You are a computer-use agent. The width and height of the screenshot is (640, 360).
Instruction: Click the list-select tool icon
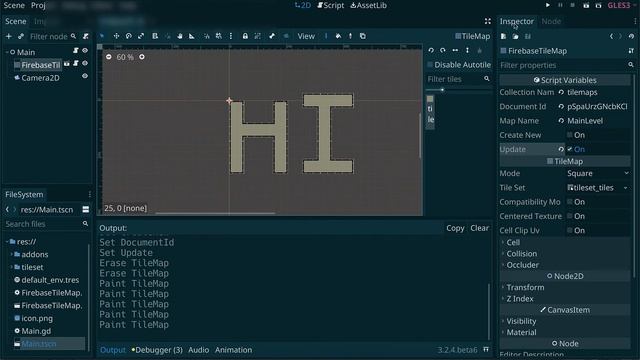click(x=155, y=36)
